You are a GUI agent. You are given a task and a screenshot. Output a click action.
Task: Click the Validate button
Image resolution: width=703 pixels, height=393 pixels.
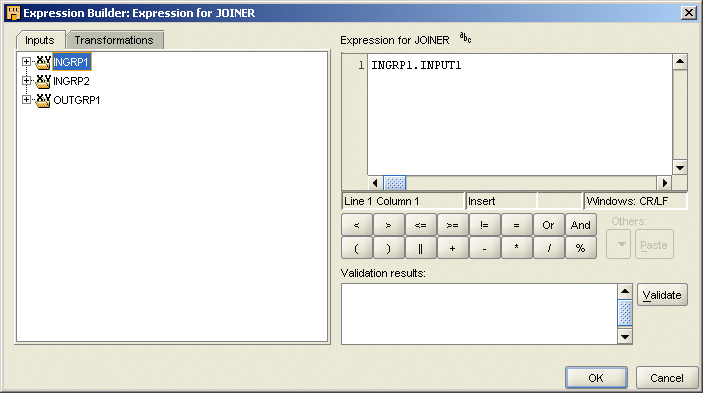pyautogui.click(x=662, y=295)
